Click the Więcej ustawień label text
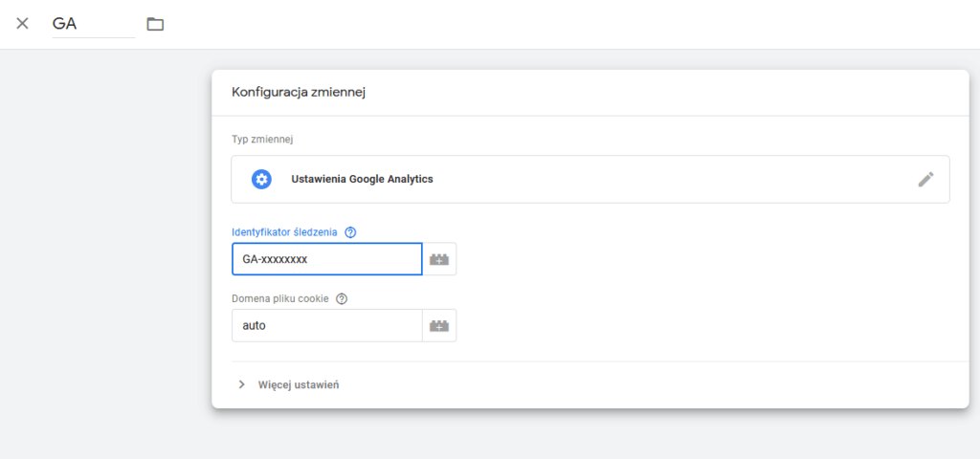980x459 pixels. [299, 384]
